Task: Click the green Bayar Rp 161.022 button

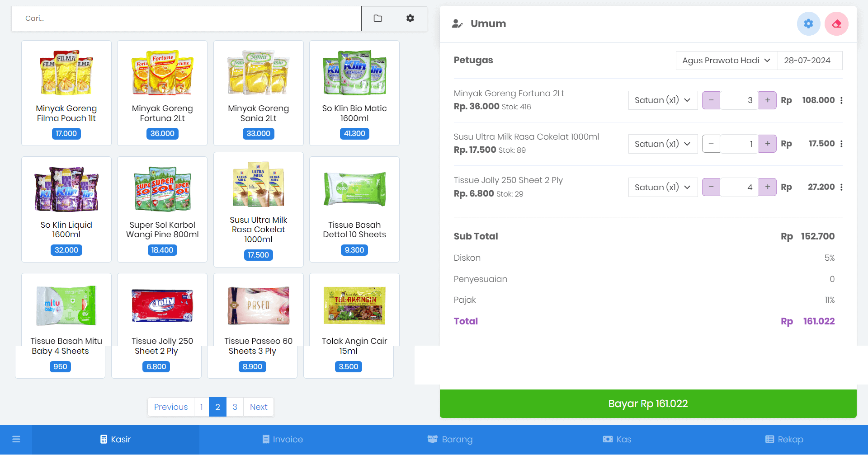Action: click(648, 403)
